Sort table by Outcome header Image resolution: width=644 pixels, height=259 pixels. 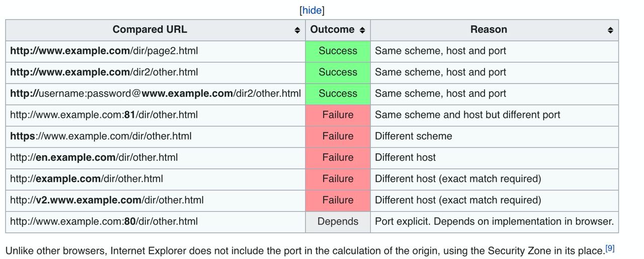332,30
